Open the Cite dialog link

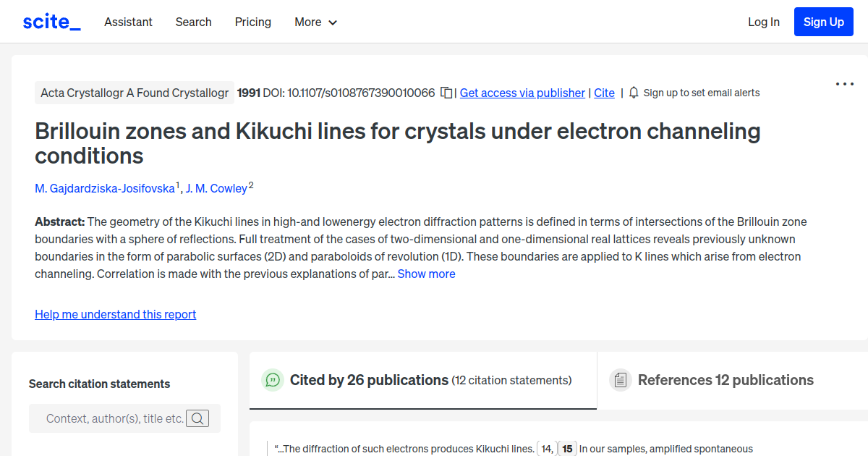604,93
